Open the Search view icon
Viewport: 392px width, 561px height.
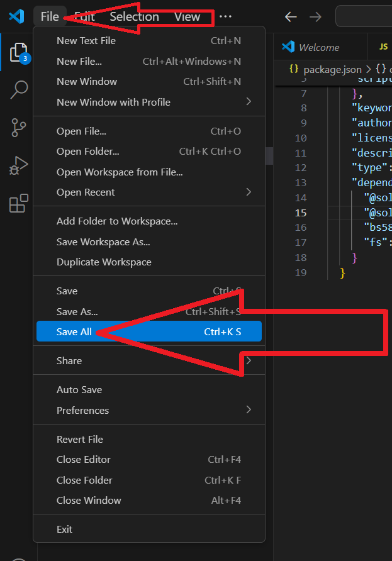pos(19,89)
